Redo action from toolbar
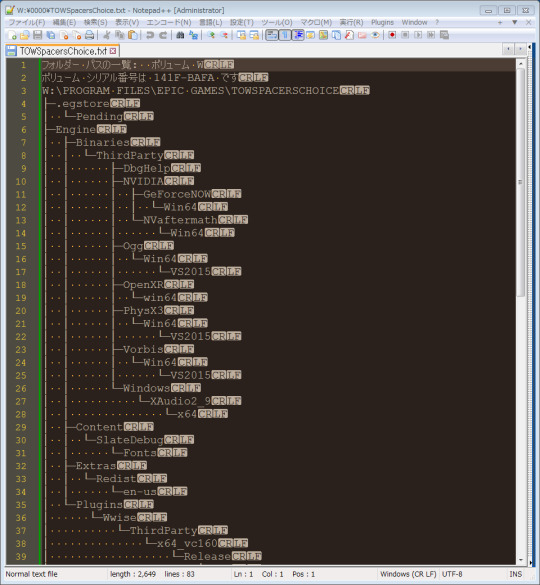 [163, 35]
